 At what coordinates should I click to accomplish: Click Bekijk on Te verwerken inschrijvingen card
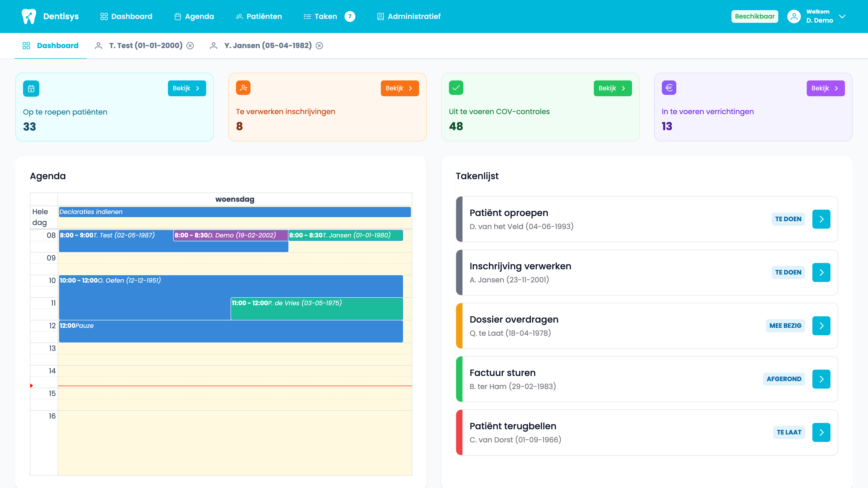pyautogui.click(x=400, y=88)
